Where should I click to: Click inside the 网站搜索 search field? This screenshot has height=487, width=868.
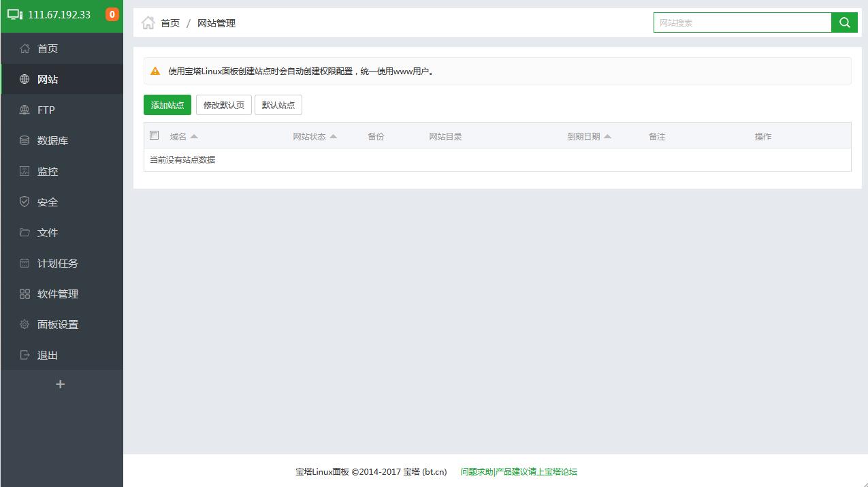pos(742,22)
